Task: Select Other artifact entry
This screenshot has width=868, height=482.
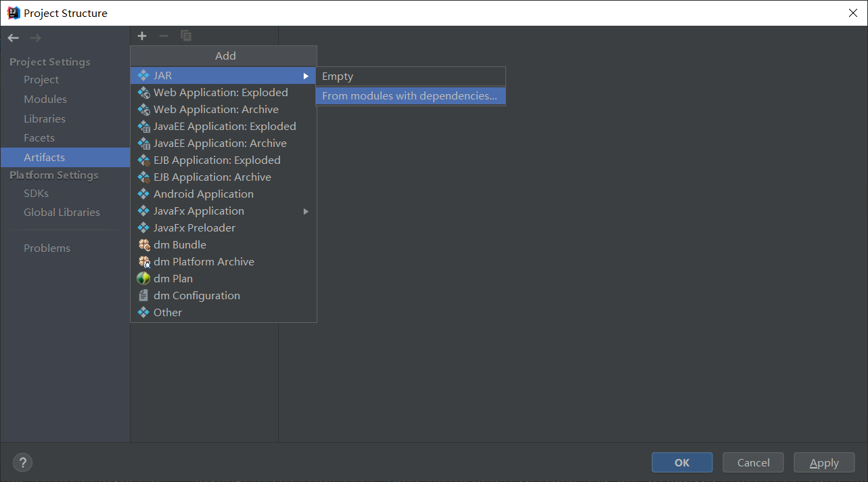Action: (223, 313)
